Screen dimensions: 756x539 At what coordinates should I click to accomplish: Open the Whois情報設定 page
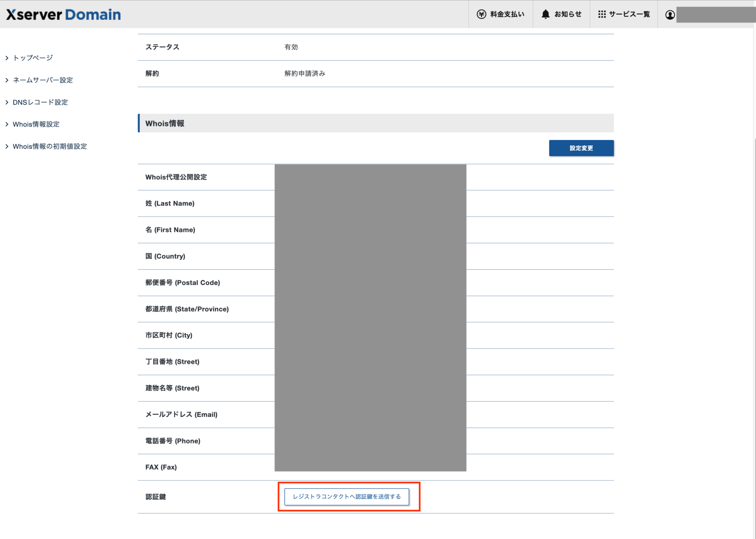pyautogui.click(x=36, y=124)
